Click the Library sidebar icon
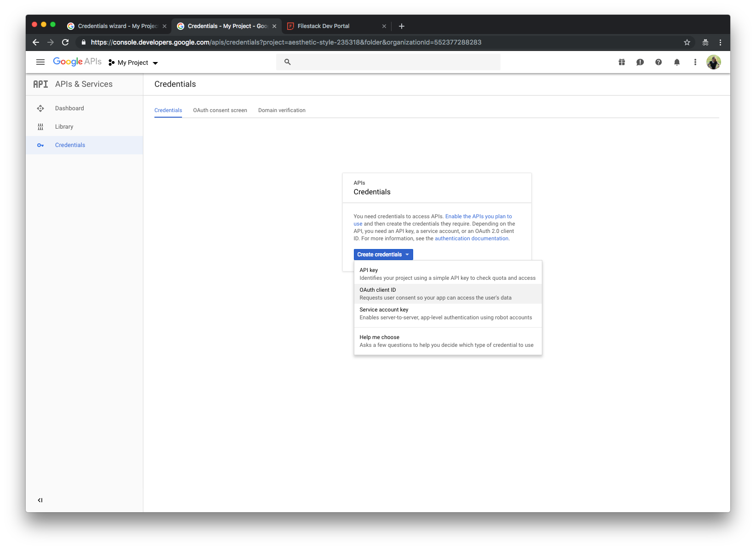 (x=40, y=127)
